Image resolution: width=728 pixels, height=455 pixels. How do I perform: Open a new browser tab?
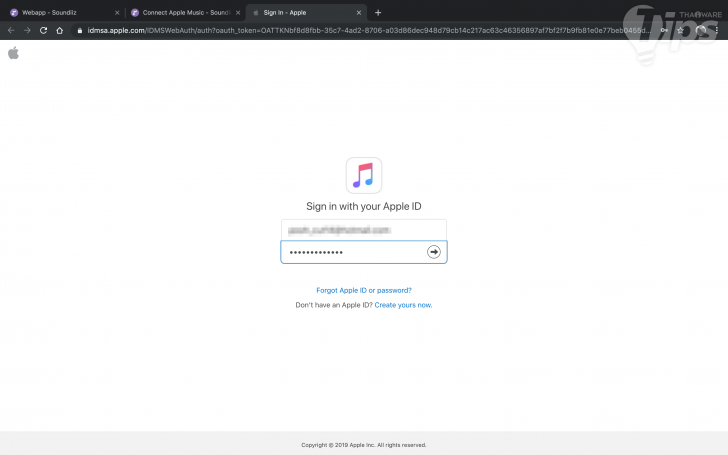click(378, 13)
